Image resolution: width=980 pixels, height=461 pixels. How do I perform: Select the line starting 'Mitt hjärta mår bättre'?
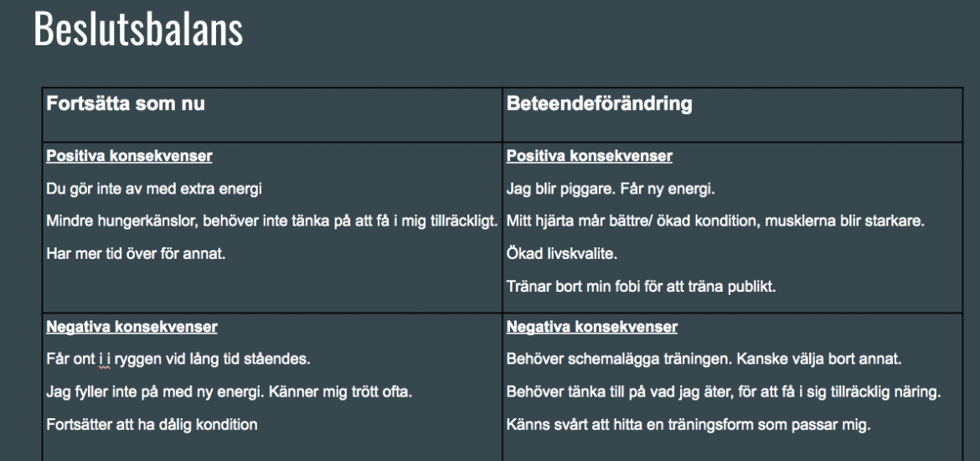714,221
